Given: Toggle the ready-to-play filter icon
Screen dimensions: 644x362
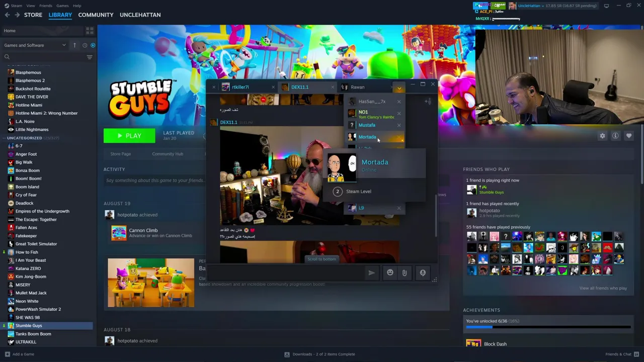Looking at the screenshot, I should [93, 45].
